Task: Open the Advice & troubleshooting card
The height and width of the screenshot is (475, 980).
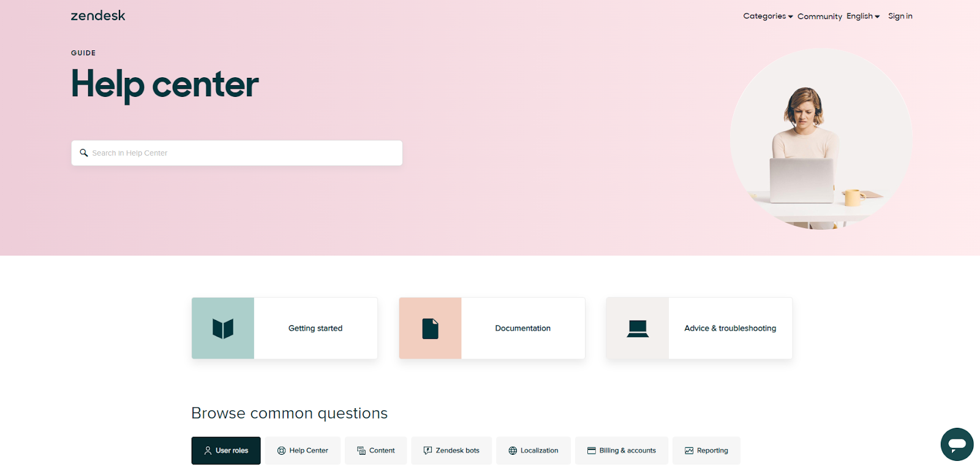Action: 699,329
